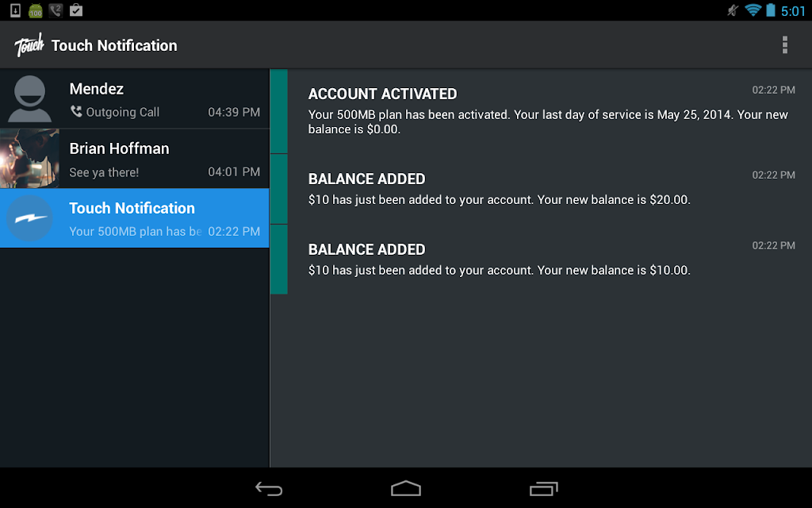The width and height of the screenshot is (812, 508).
Task: Open the Account Activated message
Action: point(541,111)
